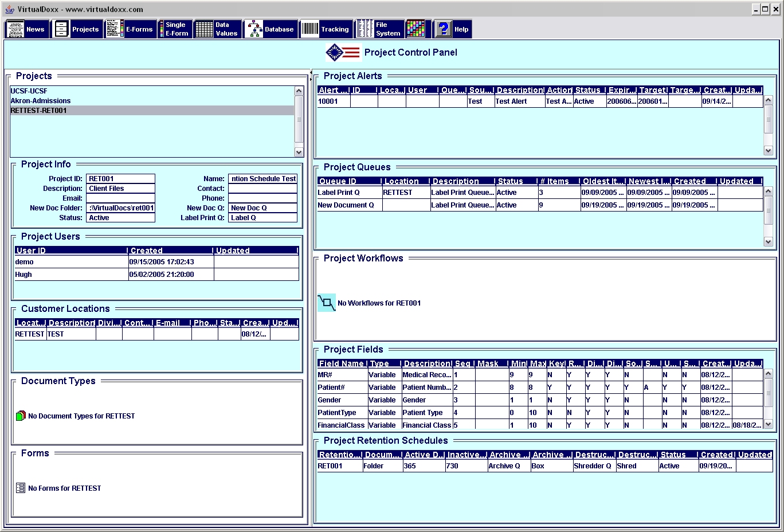Click the Java icon in the title bar
The width and height of the screenshot is (784, 532).
(10, 9)
